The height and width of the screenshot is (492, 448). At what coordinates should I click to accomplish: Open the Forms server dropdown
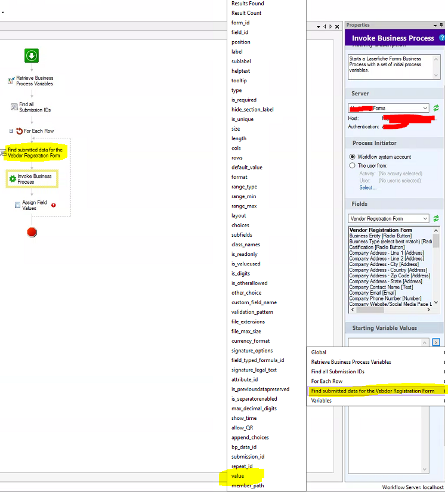[x=425, y=108]
